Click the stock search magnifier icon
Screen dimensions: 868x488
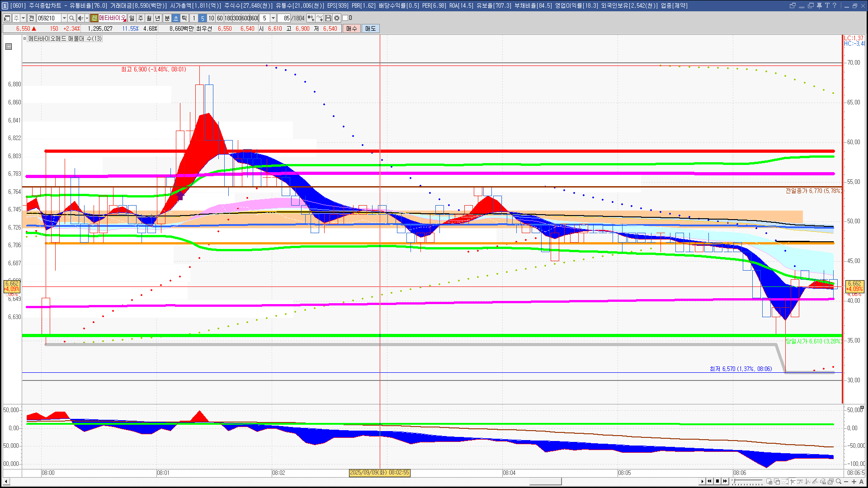(72, 18)
